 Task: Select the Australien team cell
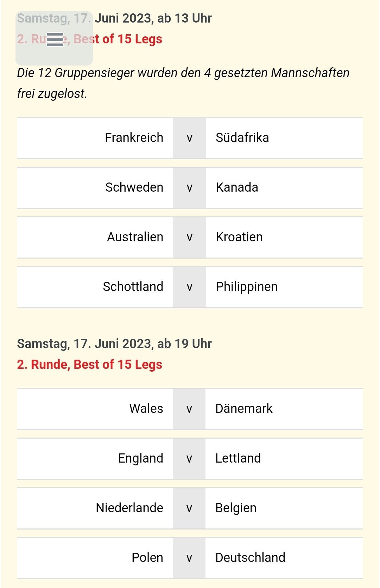pyautogui.click(x=135, y=237)
